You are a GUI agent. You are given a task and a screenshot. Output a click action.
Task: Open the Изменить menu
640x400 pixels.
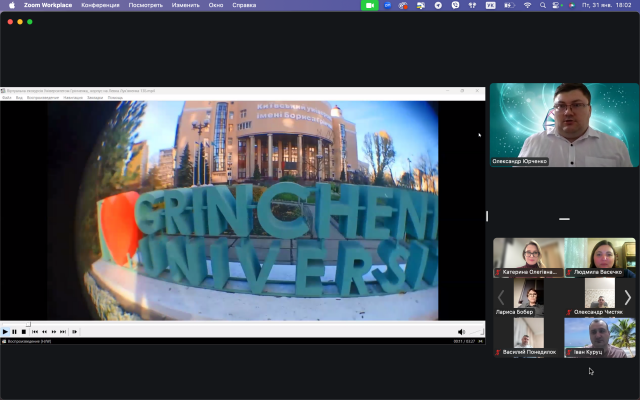pyautogui.click(x=185, y=5)
